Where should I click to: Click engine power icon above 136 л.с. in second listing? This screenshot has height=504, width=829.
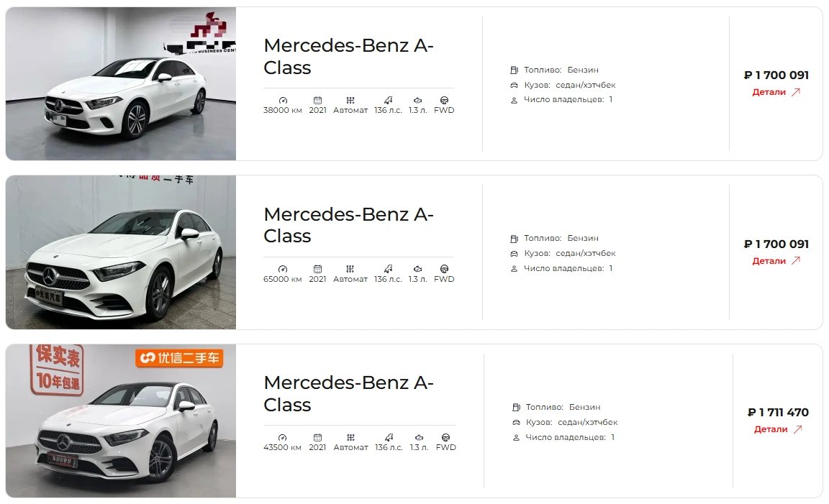388,269
